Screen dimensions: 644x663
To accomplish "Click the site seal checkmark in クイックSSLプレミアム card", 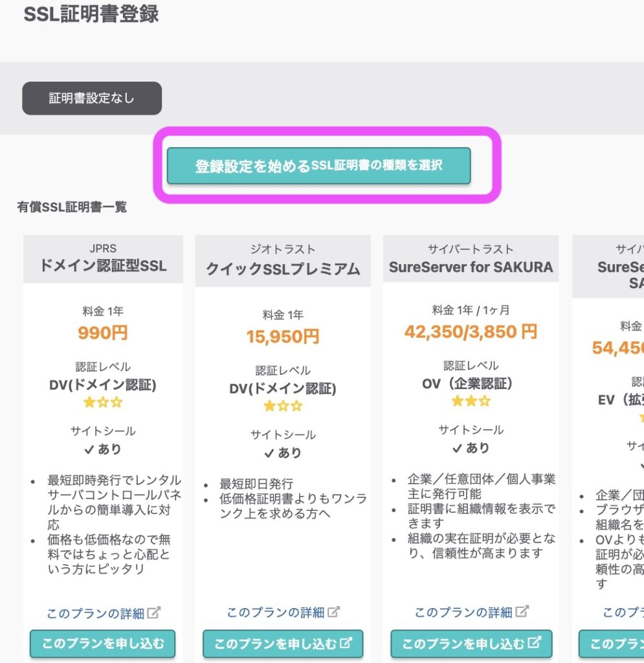I will [x=270, y=453].
